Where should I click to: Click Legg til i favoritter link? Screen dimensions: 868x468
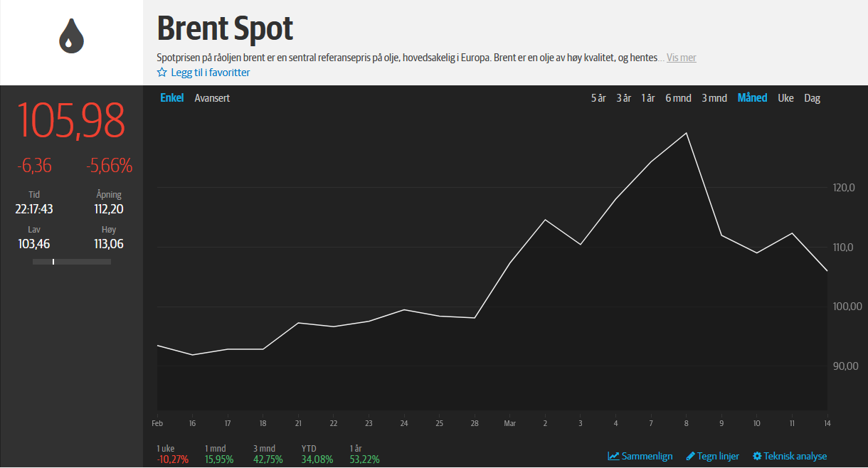point(211,73)
